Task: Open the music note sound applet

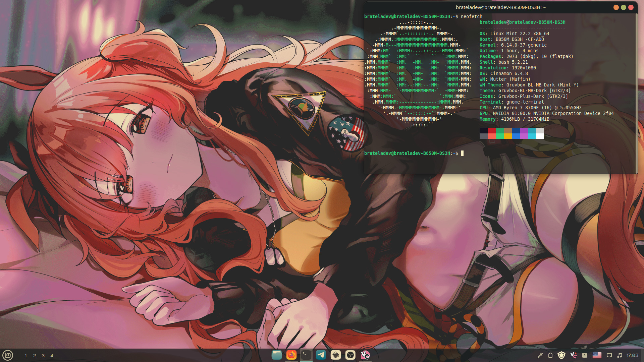Action: pos(620,355)
